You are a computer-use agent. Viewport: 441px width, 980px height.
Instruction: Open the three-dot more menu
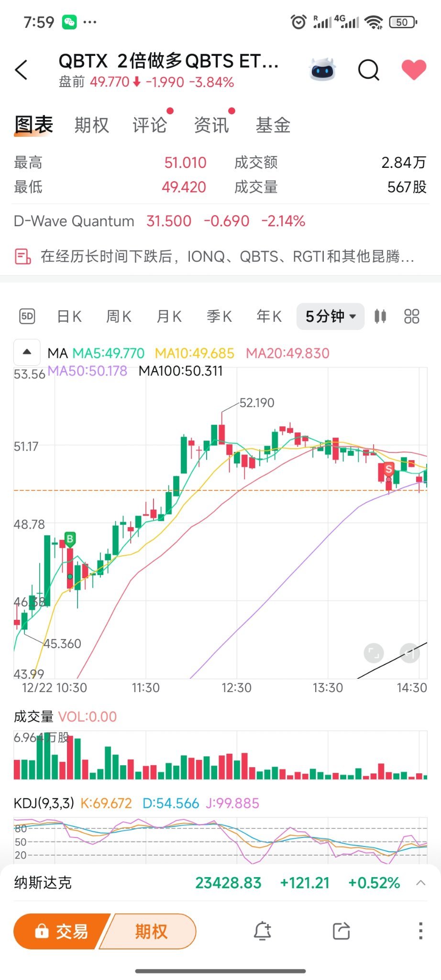[420, 931]
